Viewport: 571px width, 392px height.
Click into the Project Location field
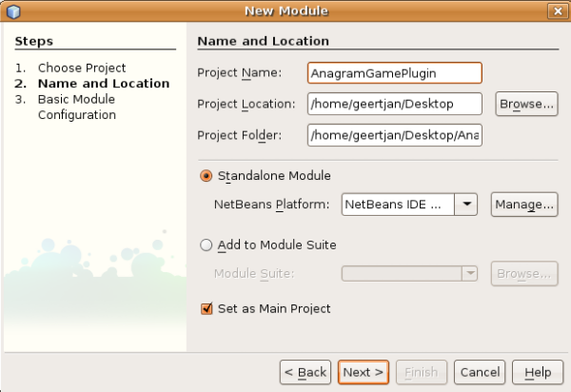pos(395,104)
